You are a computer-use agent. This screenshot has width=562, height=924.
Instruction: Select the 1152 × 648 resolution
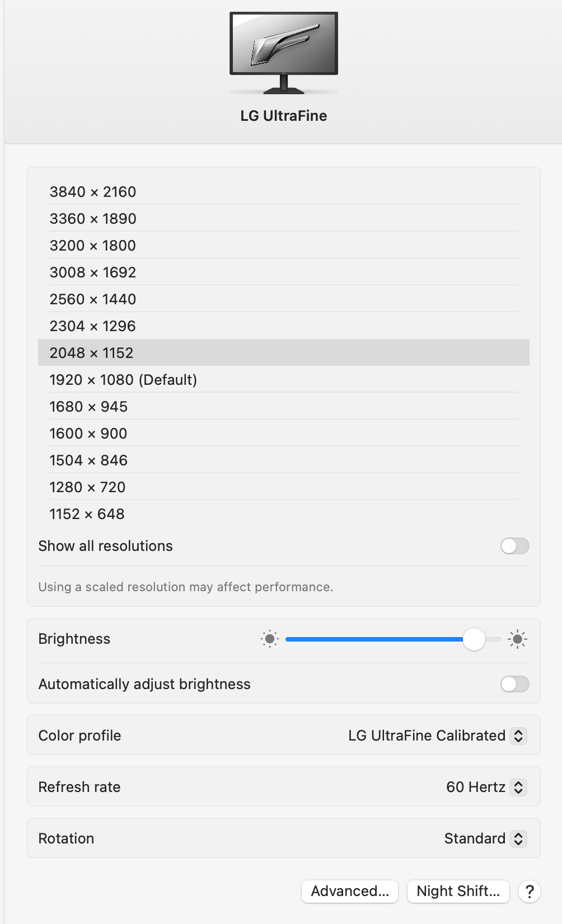[87, 514]
